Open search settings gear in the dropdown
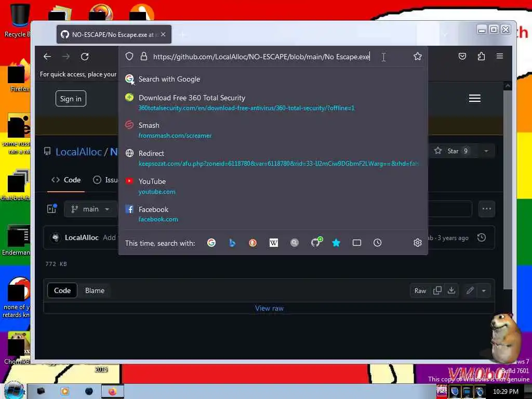Viewport: 532px width, 399px height. 418,243
